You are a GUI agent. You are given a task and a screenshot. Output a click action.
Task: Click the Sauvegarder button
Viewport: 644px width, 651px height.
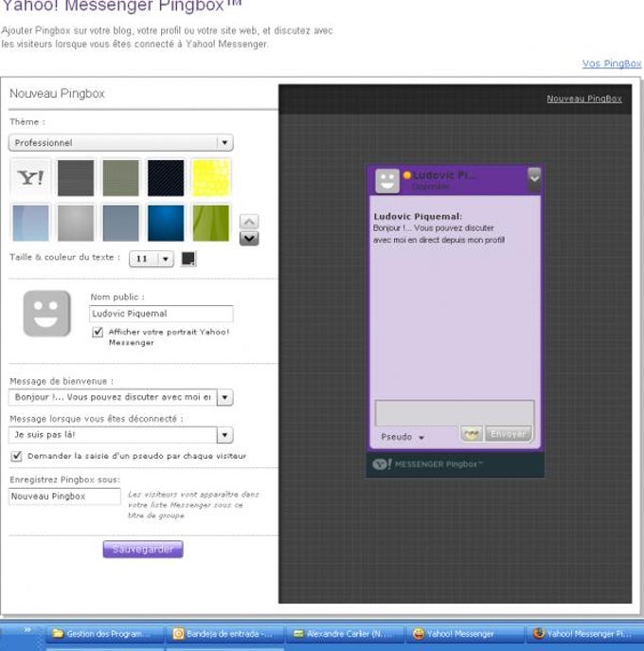click(143, 550)
